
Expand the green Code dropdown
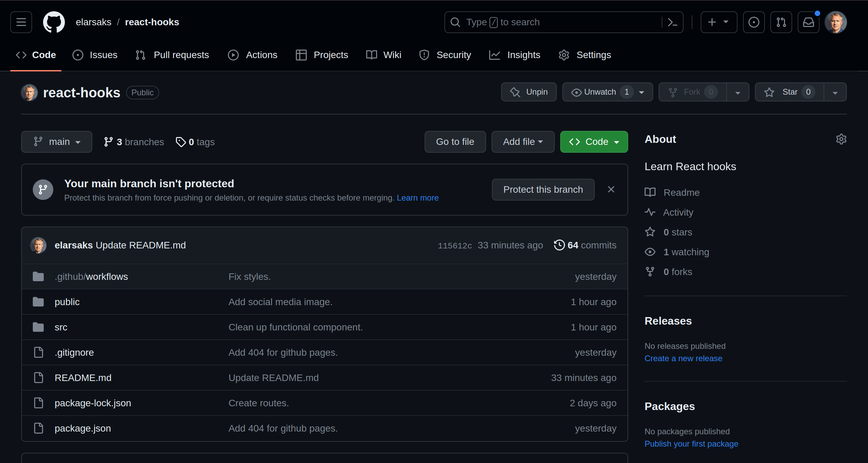coord(594,142)
